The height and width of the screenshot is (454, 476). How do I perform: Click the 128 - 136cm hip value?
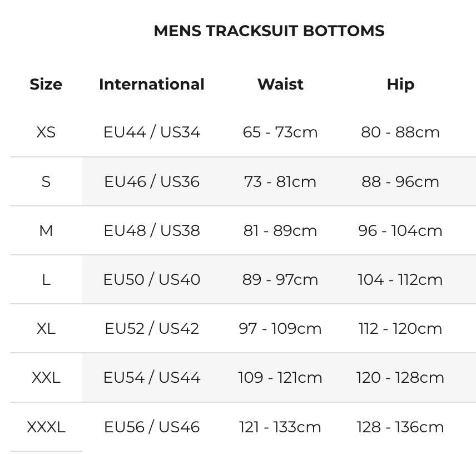coord(400,427)
